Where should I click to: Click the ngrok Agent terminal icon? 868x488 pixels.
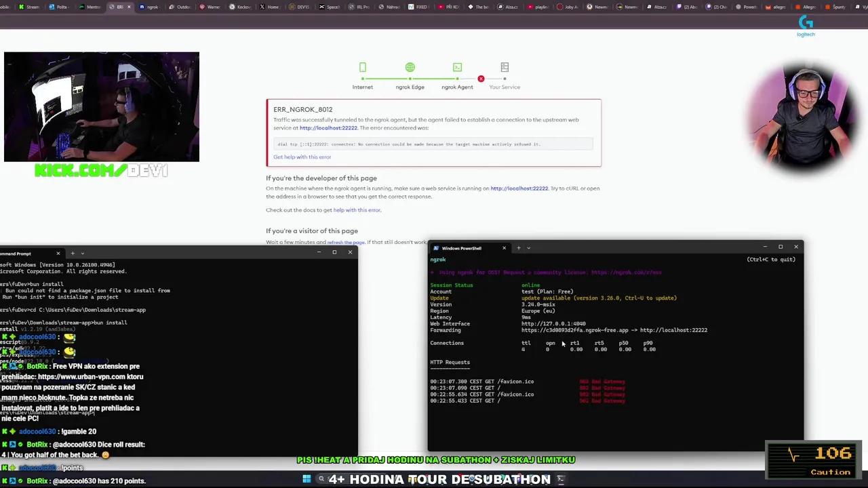click(x=457, y=67)
